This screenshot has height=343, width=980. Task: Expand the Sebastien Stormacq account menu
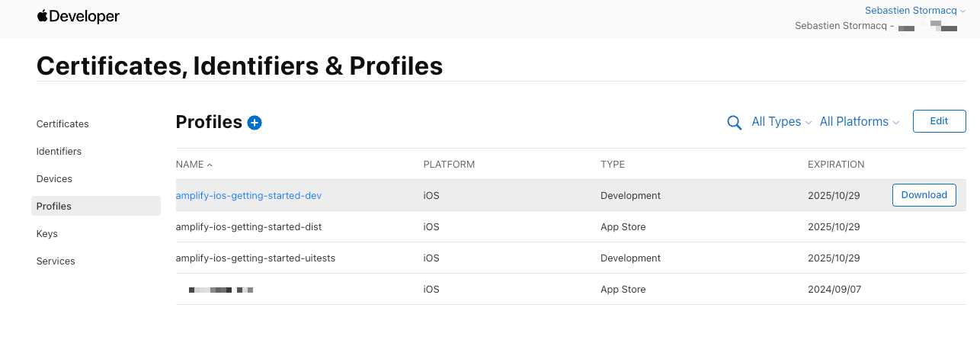914,11
